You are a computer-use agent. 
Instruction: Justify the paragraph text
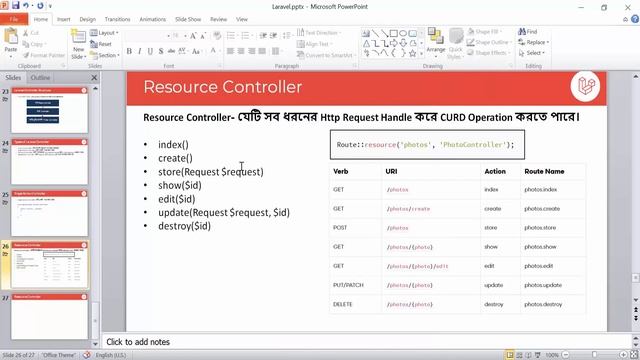point(262,51)
